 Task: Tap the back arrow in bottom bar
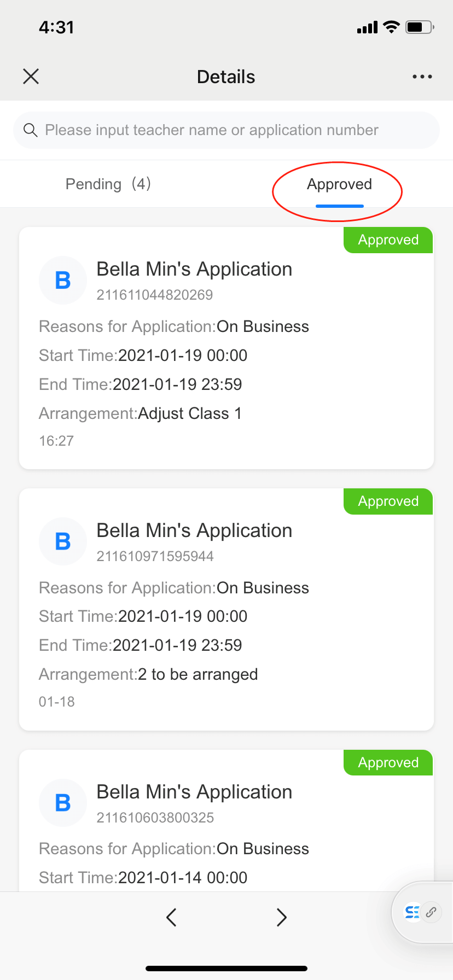[171, 917]
